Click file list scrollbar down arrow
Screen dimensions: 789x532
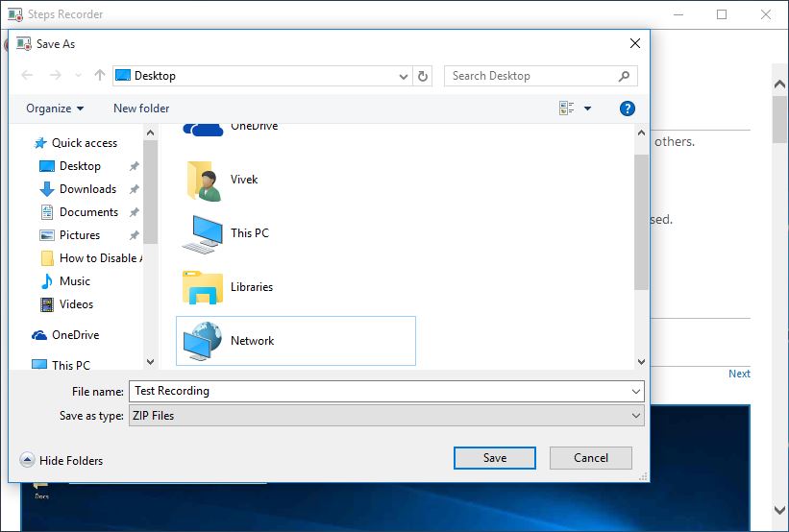point(641,361)
